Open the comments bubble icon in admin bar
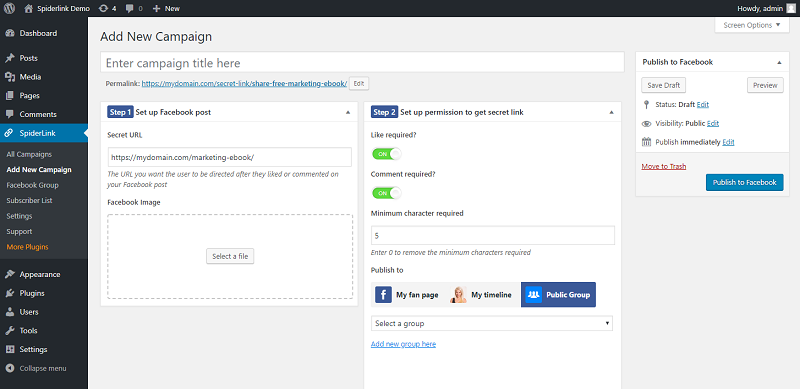This screenshot has width=800, height=389. 130,8
